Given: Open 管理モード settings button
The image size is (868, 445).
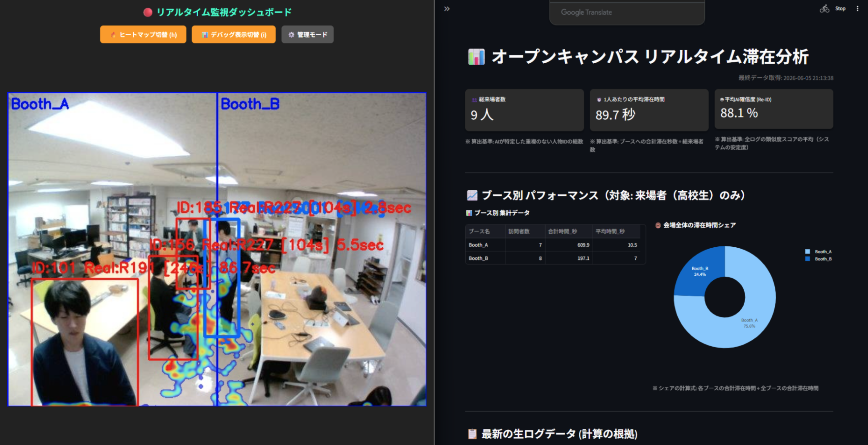Looking at the screenshot, I should tap(307, 34).
